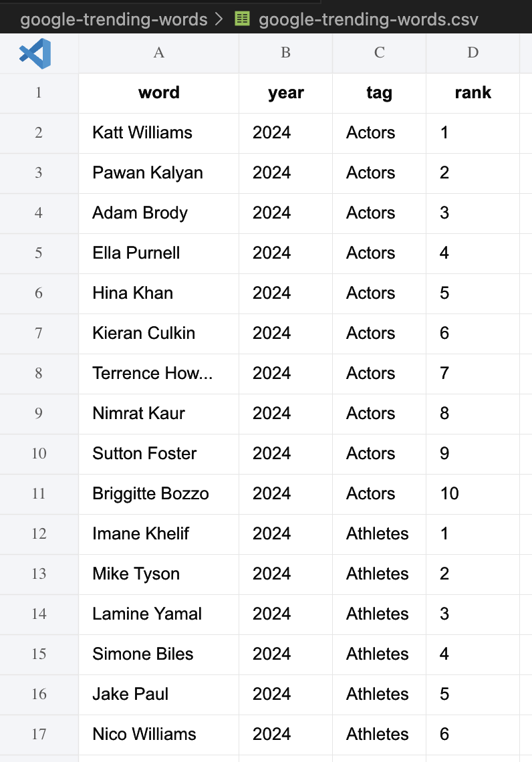Select the 'tag' column header cell

[379, 93]
